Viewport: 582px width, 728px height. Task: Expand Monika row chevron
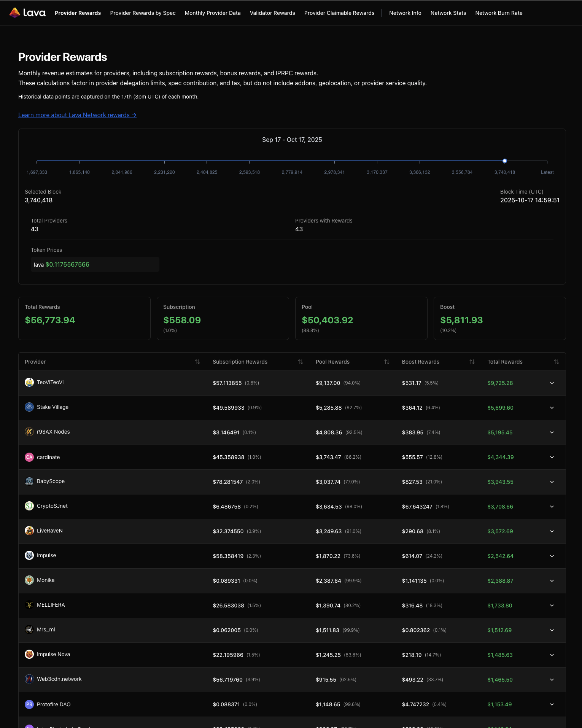point(552,581)
